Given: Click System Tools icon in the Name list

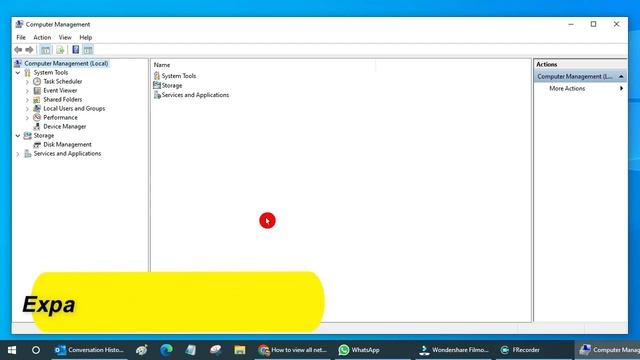Looking at the screenshot, I should click(157, 76).
